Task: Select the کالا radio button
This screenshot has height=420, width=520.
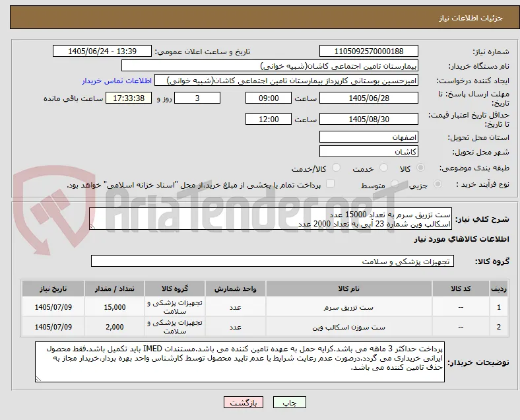Action: tap(420, 168)
